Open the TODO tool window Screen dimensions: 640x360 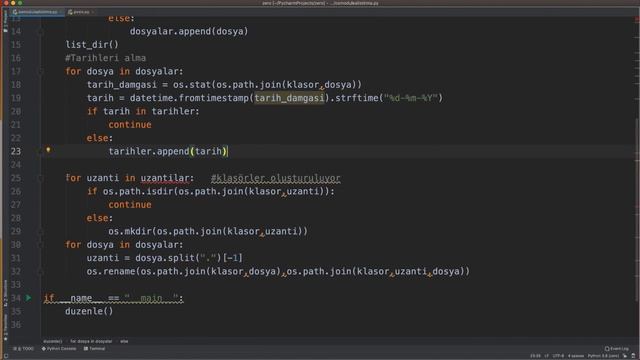tap(23, 349)
